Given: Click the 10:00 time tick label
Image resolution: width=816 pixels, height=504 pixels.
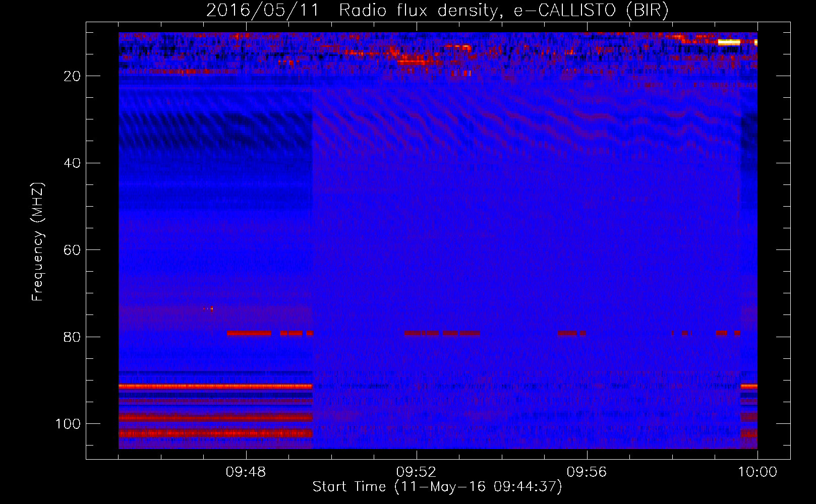Looking at the screenshot, I should coord(757,472).
